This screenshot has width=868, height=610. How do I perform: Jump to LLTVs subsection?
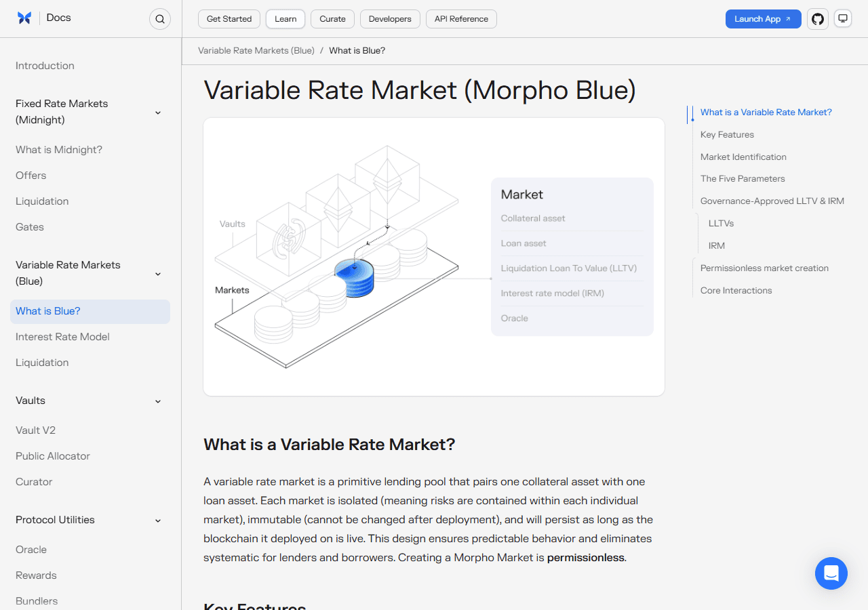721,224
